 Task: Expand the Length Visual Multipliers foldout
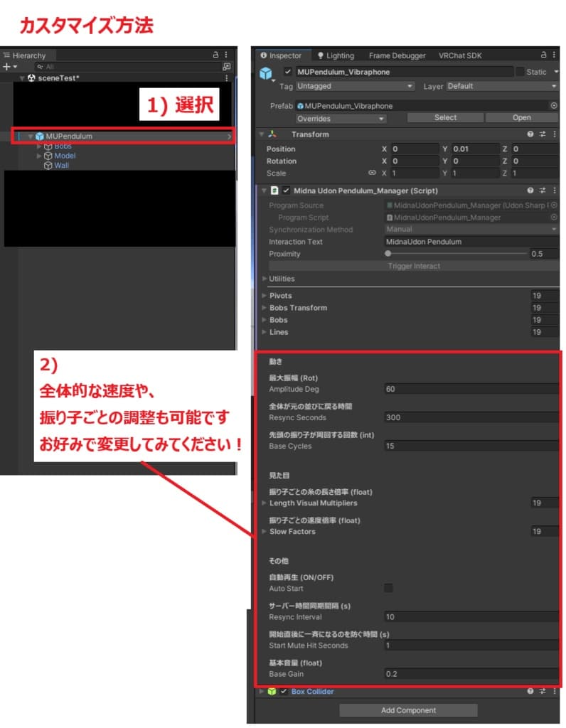[x=265, y=503]
